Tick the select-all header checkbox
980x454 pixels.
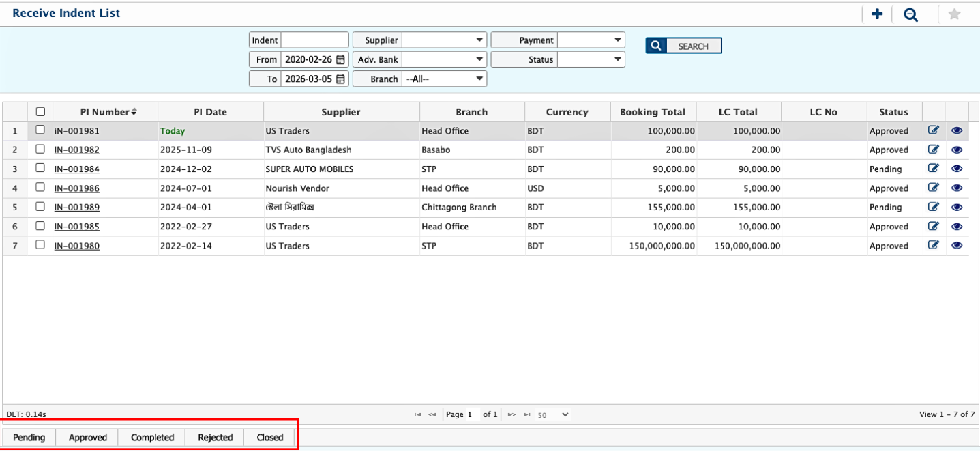(40, 112)
